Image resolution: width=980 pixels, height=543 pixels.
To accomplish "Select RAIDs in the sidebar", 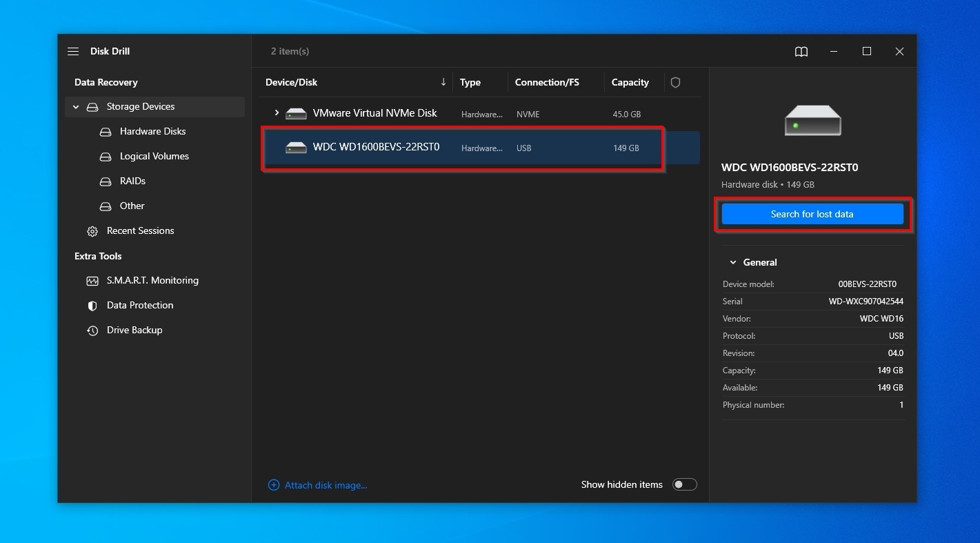I will coord(132,181).
